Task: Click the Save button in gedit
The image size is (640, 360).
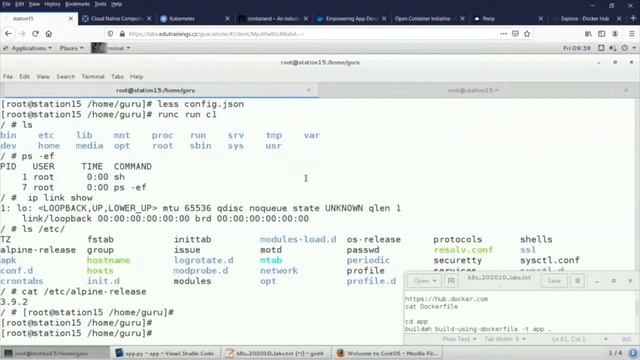Action: [x=554, y=281]
